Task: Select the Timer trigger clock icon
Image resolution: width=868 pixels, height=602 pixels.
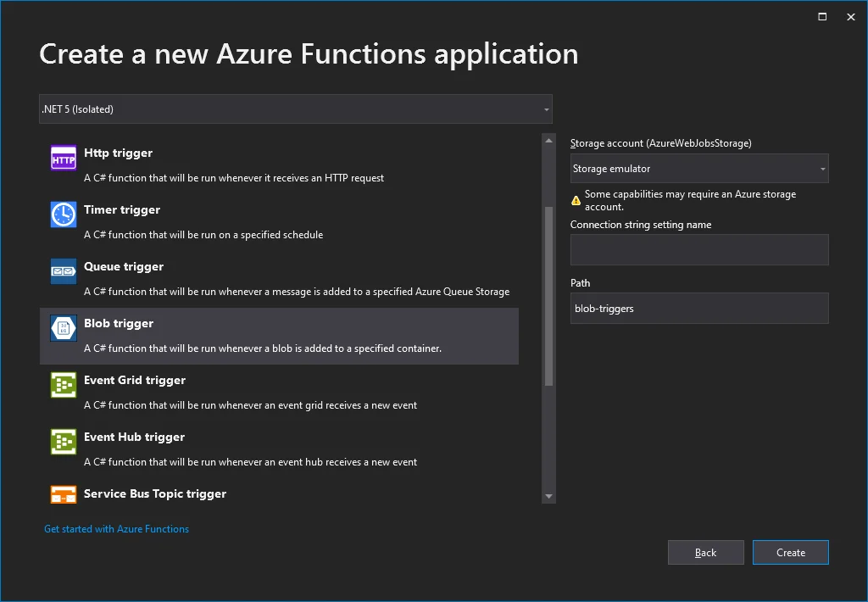Action: click(64, 215)
